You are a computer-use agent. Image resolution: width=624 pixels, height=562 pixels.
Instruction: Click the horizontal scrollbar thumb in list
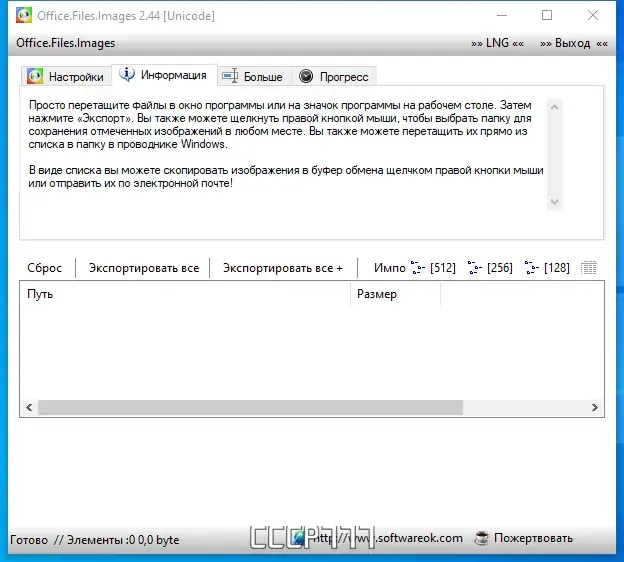point(250,407)
